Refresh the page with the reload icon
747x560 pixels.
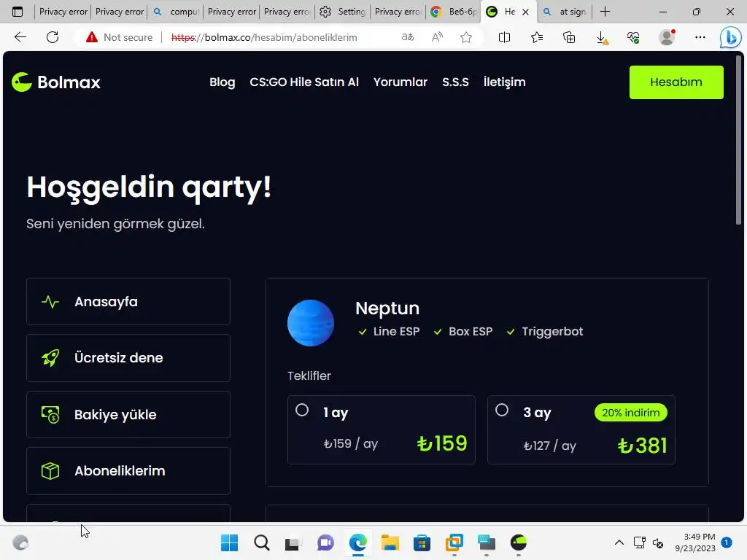[53, 37]
